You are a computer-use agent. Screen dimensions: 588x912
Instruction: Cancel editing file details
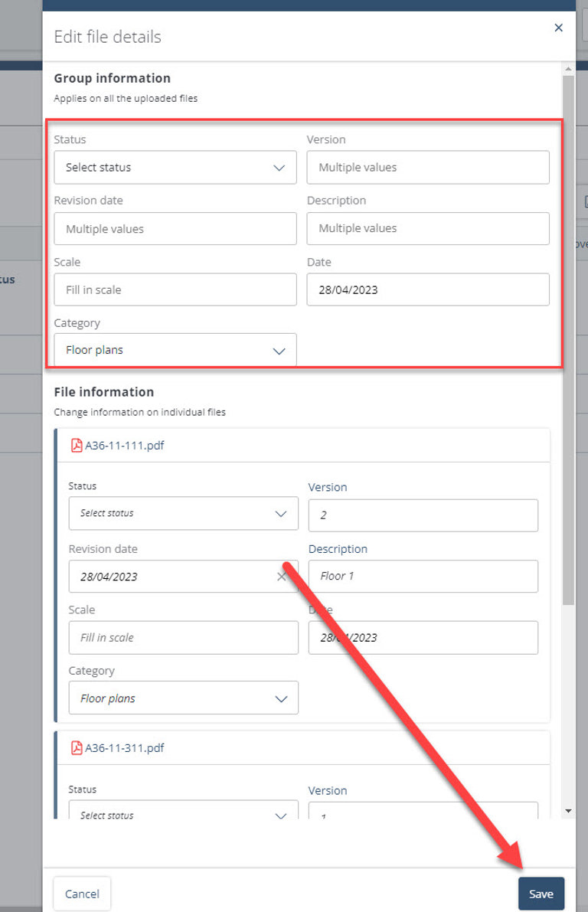[x=82, y=894]
